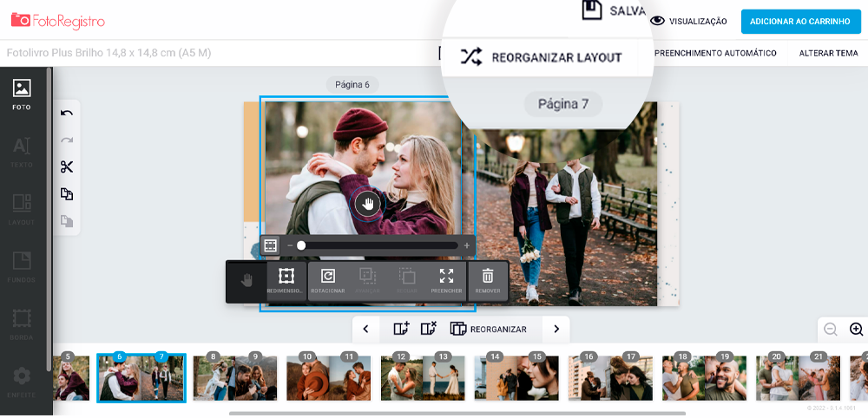Select the pages 8-9 spread thumbnail
Viewport: 868px width, 418px height.
click(x=235, y=378)
